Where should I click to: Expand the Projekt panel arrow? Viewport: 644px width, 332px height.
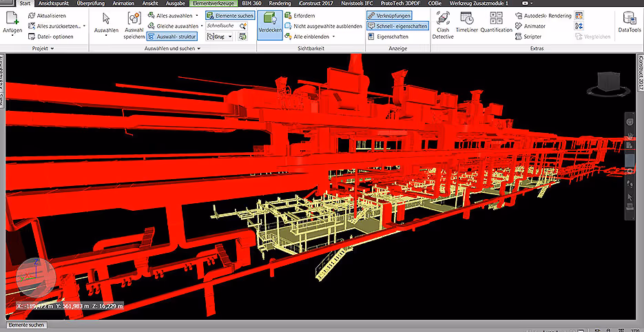(52, 49)
